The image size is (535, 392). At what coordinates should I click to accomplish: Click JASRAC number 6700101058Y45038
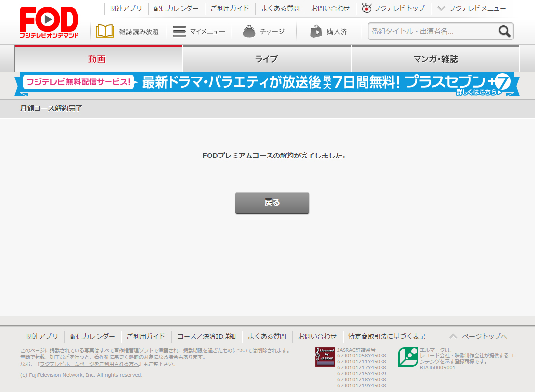[x=362, y=355]
